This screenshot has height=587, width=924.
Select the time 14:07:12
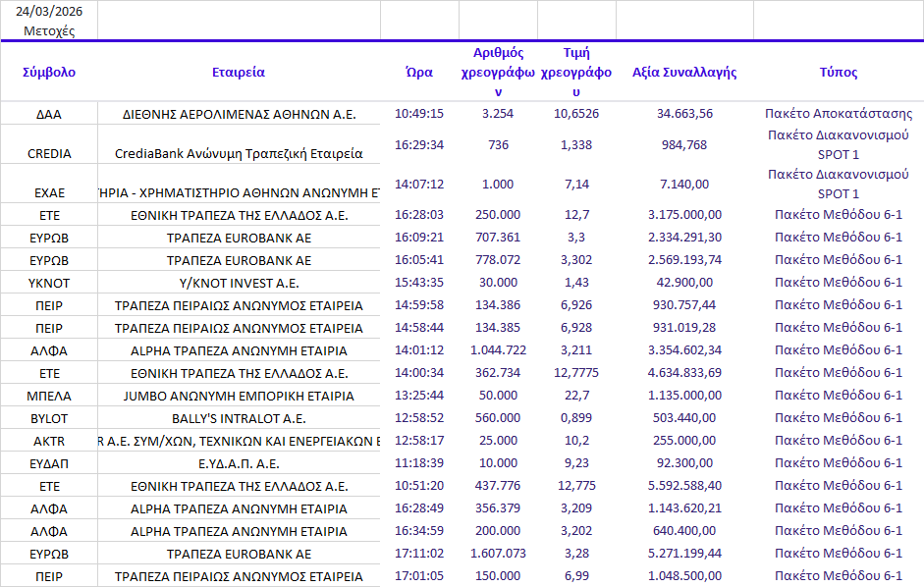419,185
